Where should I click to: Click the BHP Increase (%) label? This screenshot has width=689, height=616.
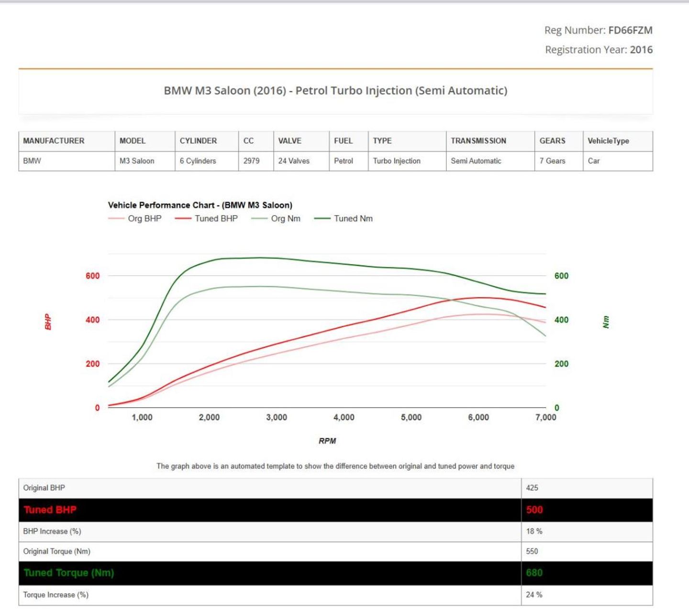pyautogui.click(x=52, y=531)
